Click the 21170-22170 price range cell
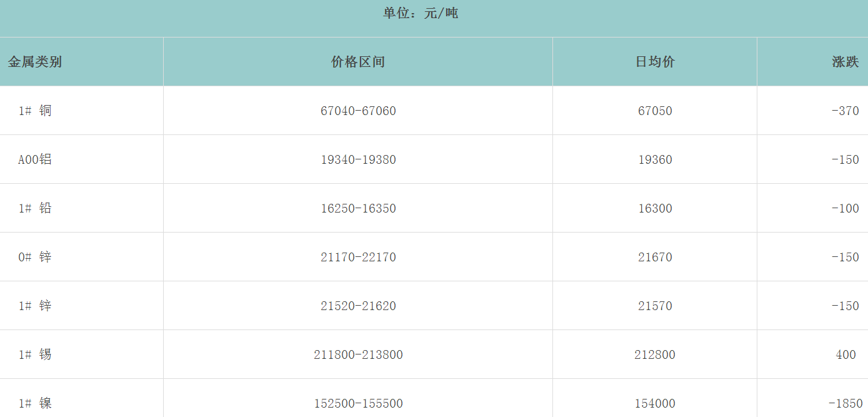Viewport: 868px width, 417px height. pyautogui.click(x=358, y=257)
